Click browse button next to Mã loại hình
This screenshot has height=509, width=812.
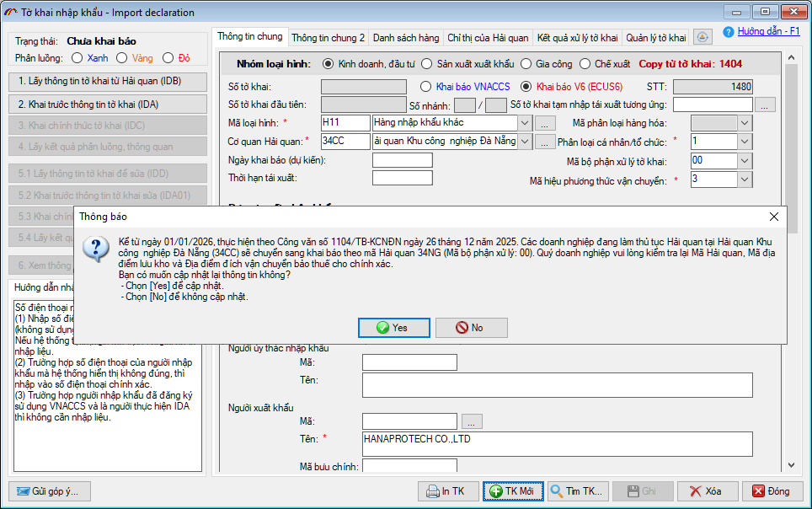545,123
